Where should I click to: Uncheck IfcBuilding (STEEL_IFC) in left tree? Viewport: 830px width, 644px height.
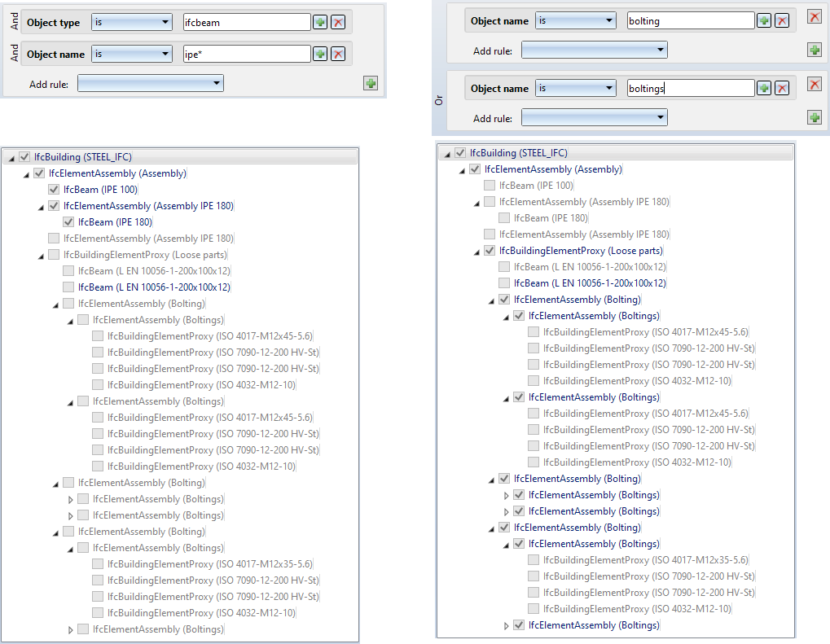click(24, 156)
